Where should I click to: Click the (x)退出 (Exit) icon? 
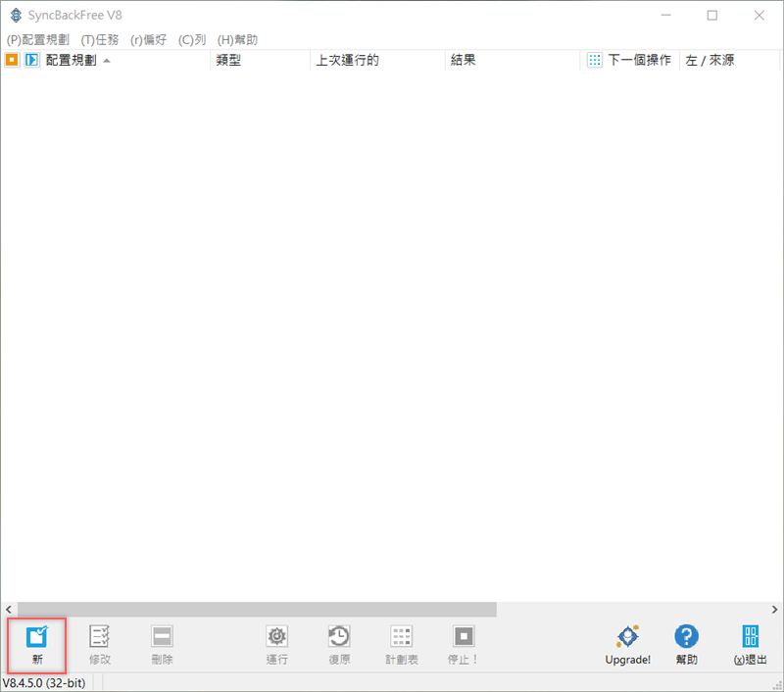(751, 636)
